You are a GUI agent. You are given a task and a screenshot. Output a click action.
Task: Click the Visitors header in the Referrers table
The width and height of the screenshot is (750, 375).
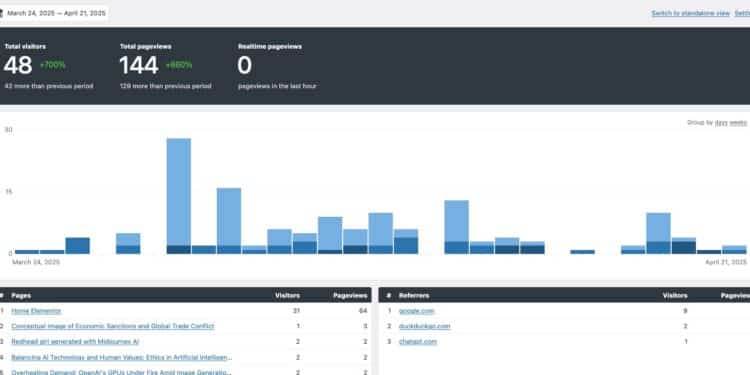pyautogui.click(x=675, y=296)
